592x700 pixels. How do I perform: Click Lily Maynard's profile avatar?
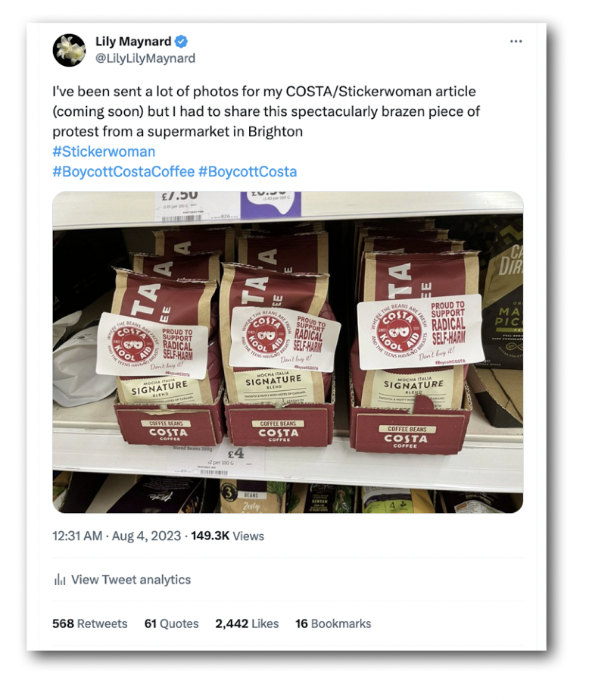pos(69,50)
